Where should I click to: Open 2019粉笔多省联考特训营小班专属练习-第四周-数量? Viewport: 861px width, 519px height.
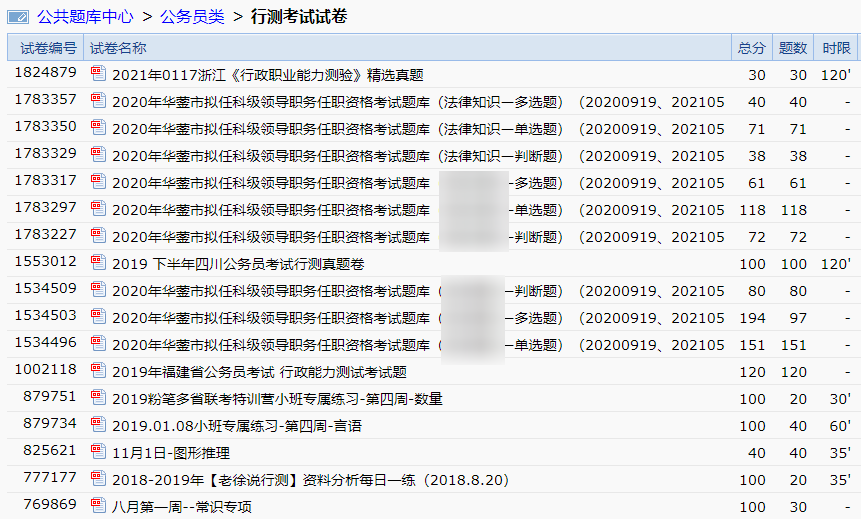click(x=277, y=399)
